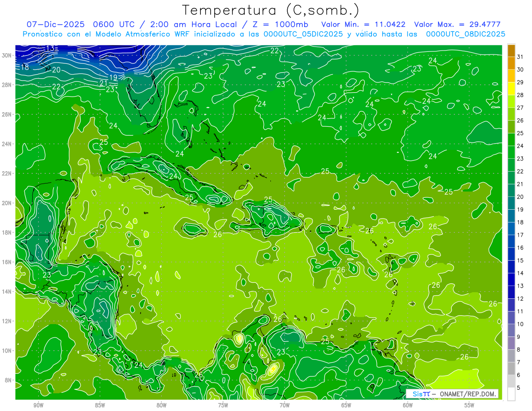
Task: Click the '2:00 am Hora Local' text
Action: (x=192, y=24)
